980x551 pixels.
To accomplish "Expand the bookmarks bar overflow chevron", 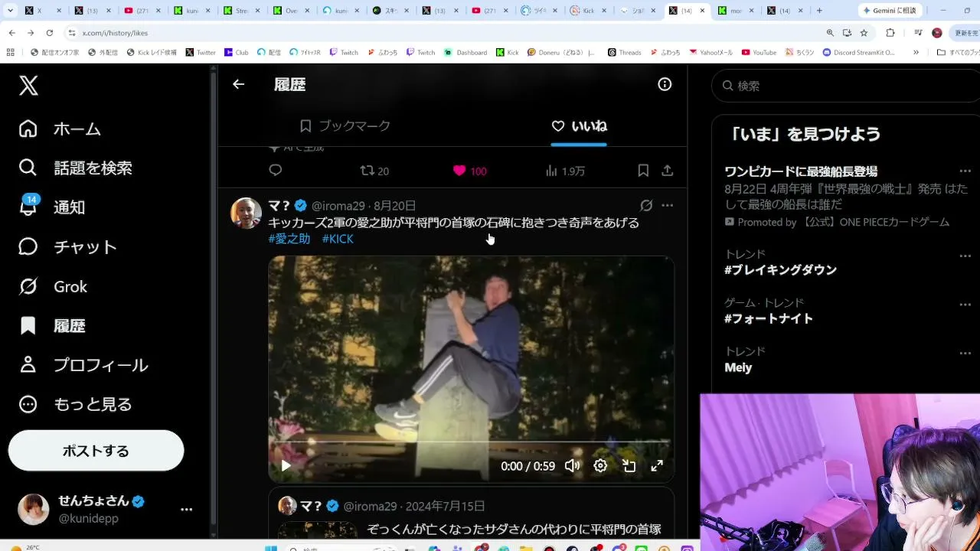I will pos(916,53).
